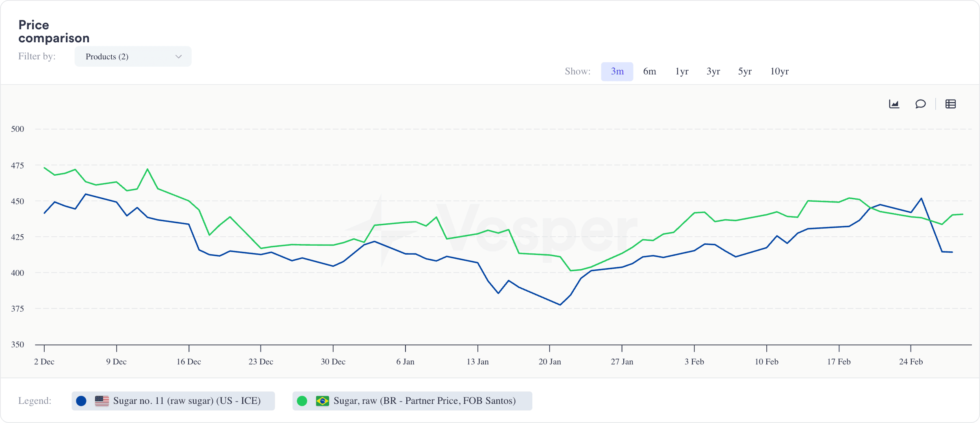Open the Products (2) filter dropdown
Viewport: 980px width, 423px height.
pyautogui.click(x=133, y=57)
